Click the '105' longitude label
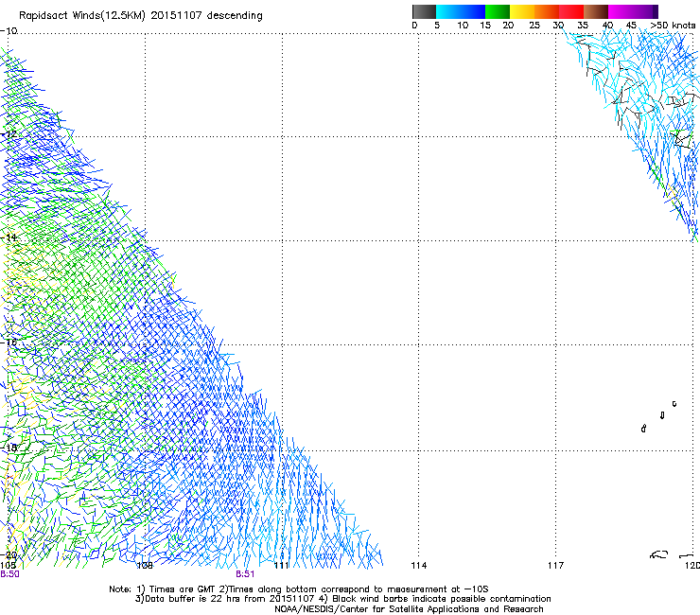This screenshot has width=700, height=615. [8, 566]
